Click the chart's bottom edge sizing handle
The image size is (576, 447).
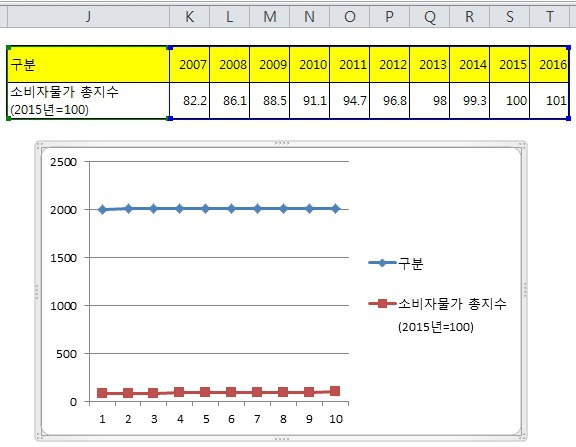click(x=282, y=439)
